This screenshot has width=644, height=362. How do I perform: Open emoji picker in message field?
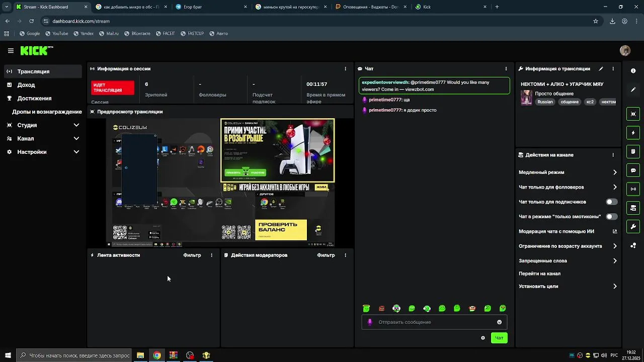(x=500, y=322)
